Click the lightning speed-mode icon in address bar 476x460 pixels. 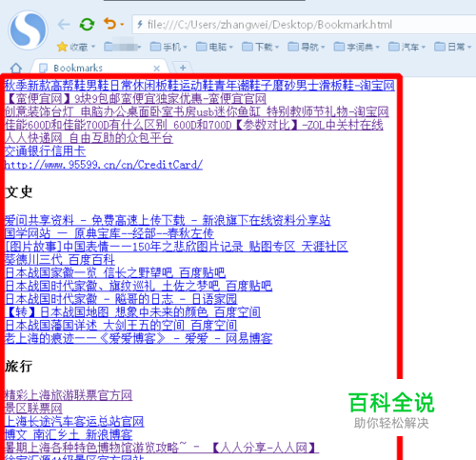(x=140, y=24)
